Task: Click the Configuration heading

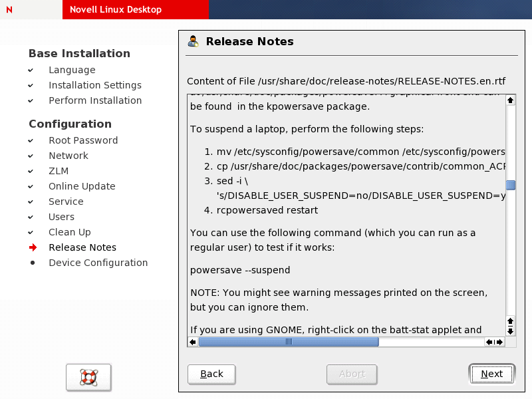Action: pyautogui.click(x=70, y=124)
